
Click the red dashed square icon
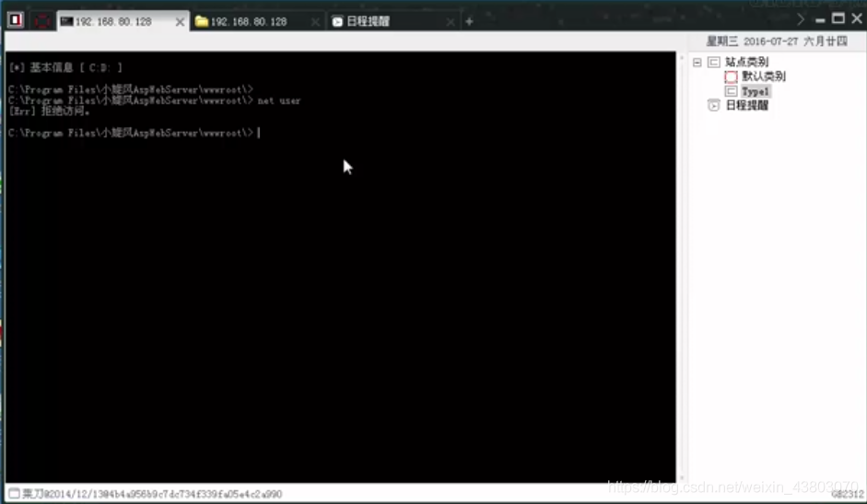(x=42, y=21)
